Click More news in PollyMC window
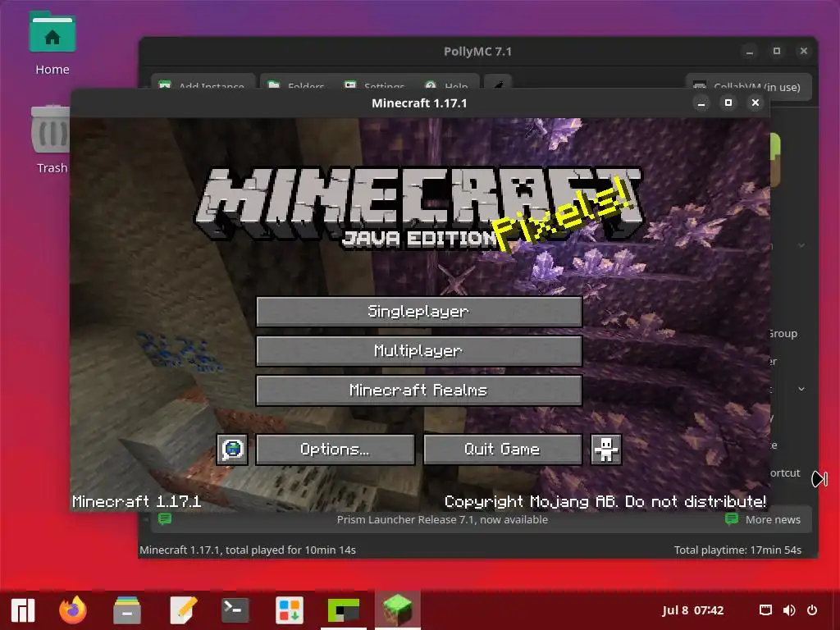Image resolution: width=840 pixels, height=630 pixels. click(773, 519)
